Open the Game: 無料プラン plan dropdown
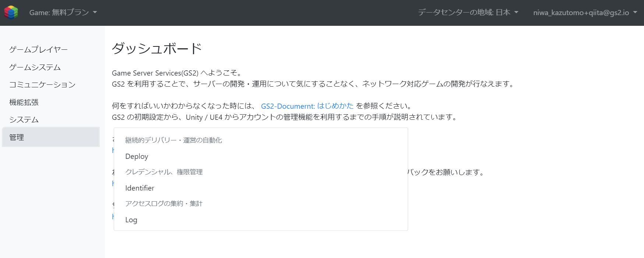Screen dimensions: 644x258 pyautogui.click(x=63, y=13)
